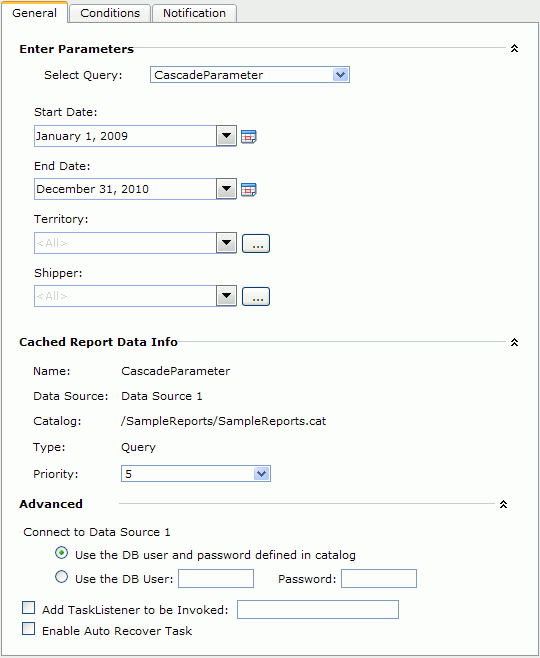This screenshot has width=540, height=658.
Task: Collapse the Enter Parameters section chevron
Action: (514, 49)
